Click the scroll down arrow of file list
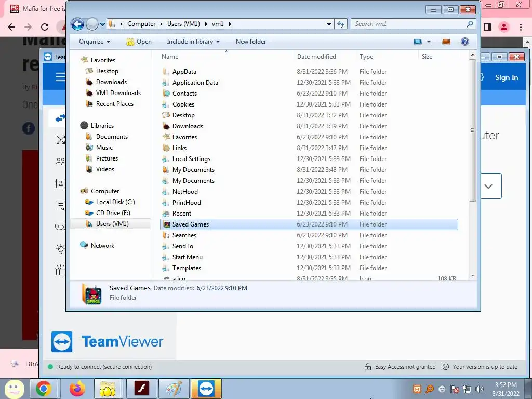532x399 pixels. click(x=473, y=276)
